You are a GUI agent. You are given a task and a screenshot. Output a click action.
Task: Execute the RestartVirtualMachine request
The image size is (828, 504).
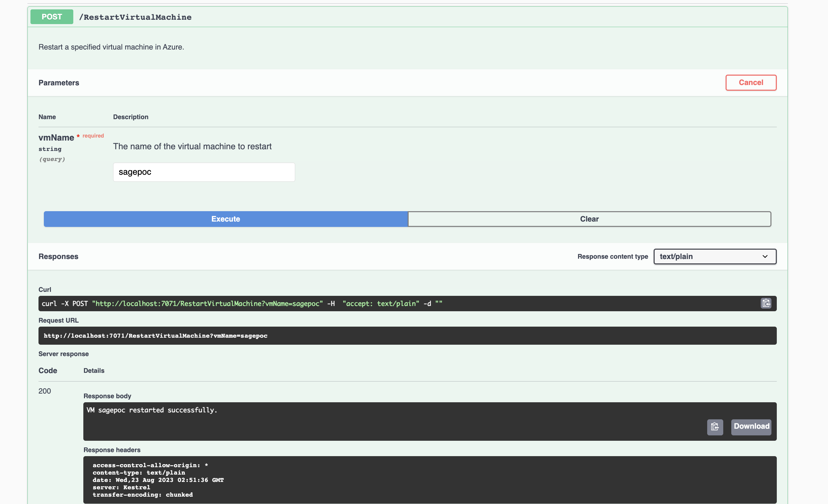[226, 219]
